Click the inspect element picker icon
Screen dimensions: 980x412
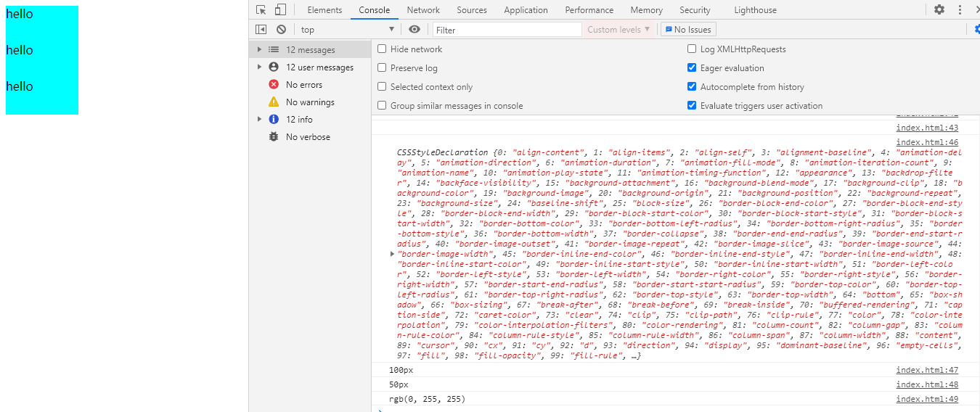(261, 9)
